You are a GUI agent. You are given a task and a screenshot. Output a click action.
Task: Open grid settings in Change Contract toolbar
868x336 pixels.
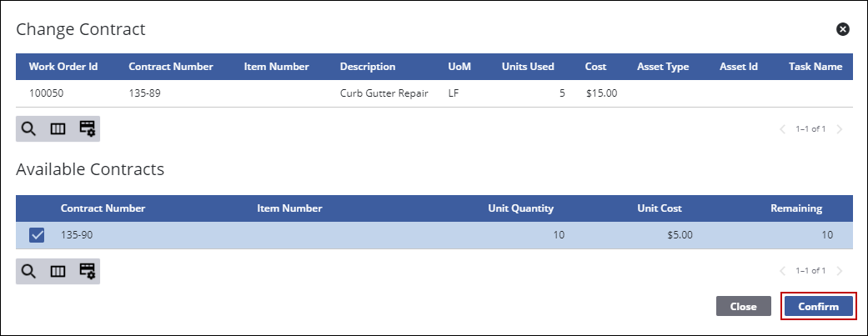87,128
